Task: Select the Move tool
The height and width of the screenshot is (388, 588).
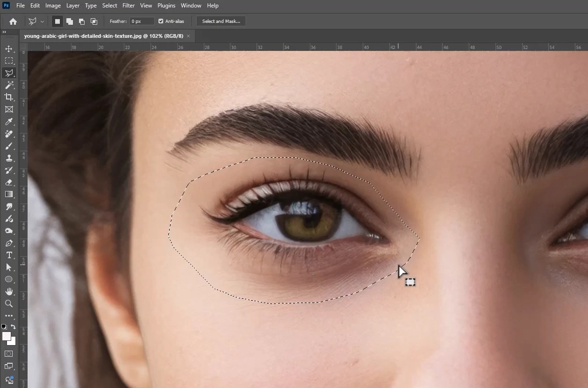Action: 8,48
